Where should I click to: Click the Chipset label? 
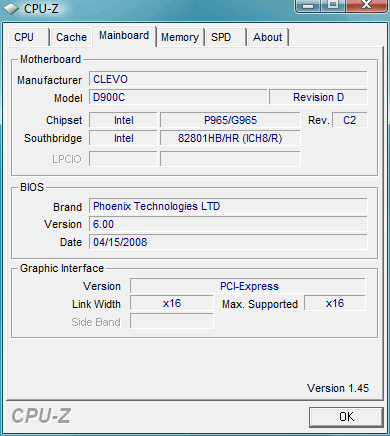[64, 120]
